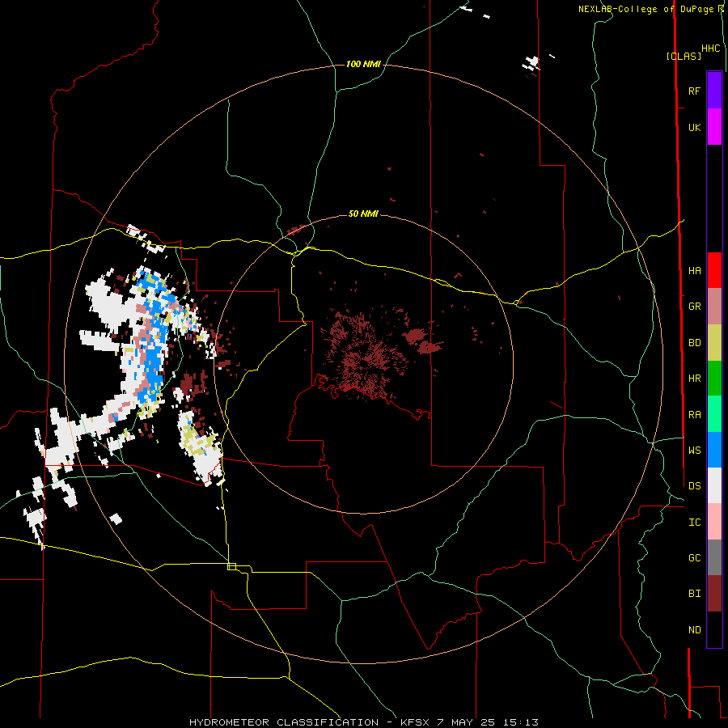The height and width of the screenshot is (728, 728).
Task: Click the Hydrometeor Classification KFSX caption
Action: tap(363, 722)
